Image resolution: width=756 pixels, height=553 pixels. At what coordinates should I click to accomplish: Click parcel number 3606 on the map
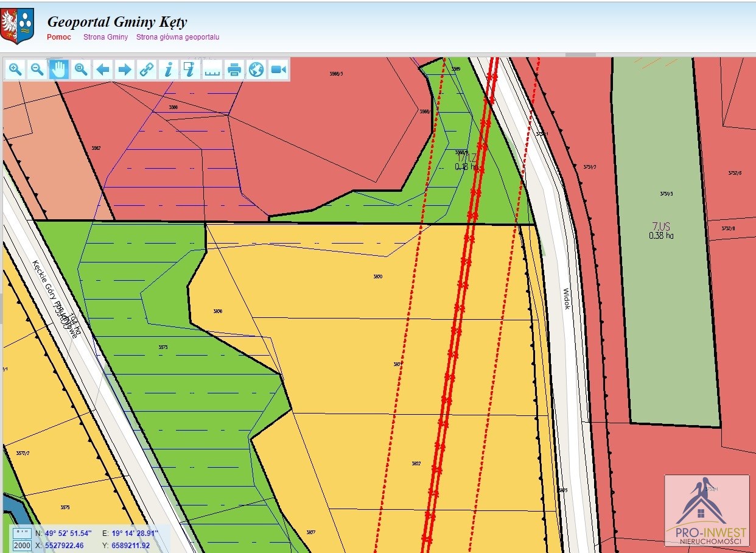[218, 311]
